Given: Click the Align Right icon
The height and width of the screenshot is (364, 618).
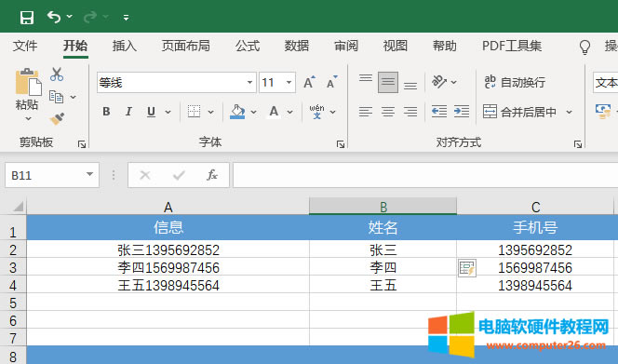Looking at the screenshot, I should click(410, 112).
